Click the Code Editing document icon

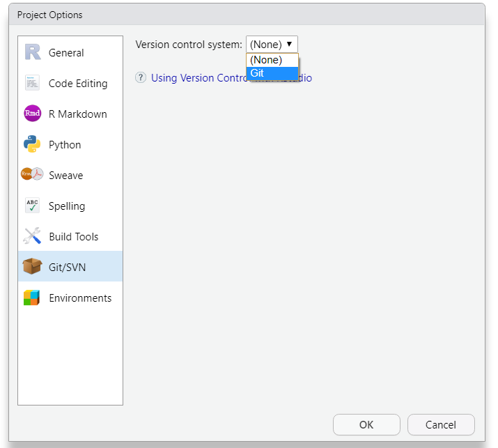32,84
